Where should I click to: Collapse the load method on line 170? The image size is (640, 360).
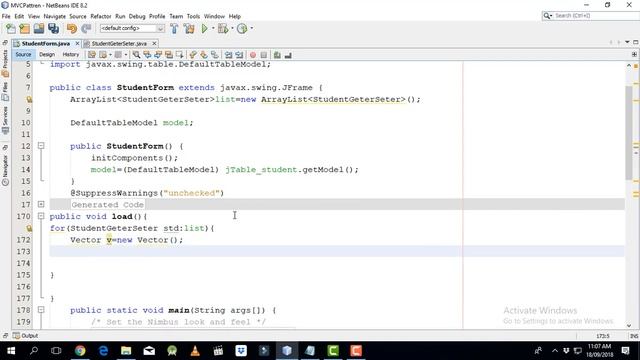pos(41,216)
